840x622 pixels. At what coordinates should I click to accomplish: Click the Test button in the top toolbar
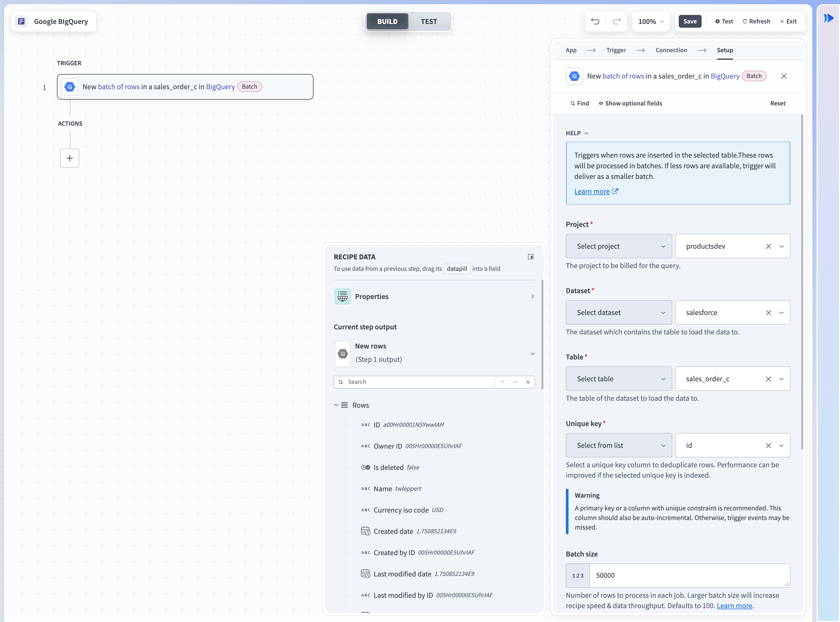[724, 22]
